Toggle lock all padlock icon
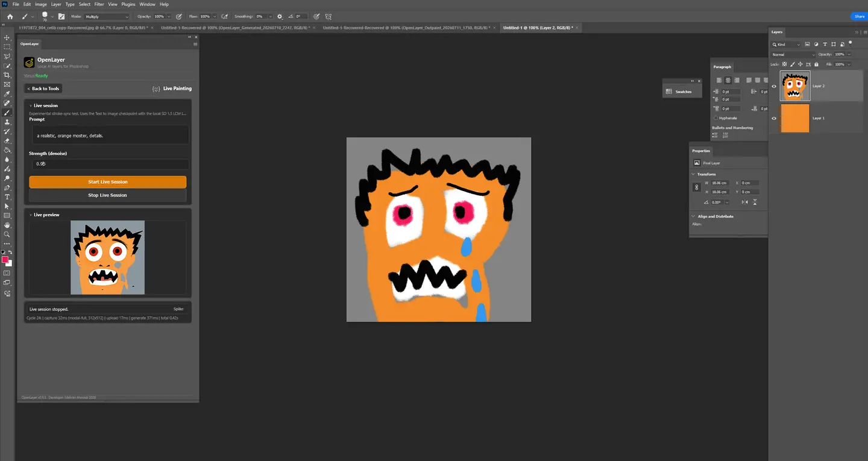868x461 pixels. pyautogui.click(x=816, y=64)
